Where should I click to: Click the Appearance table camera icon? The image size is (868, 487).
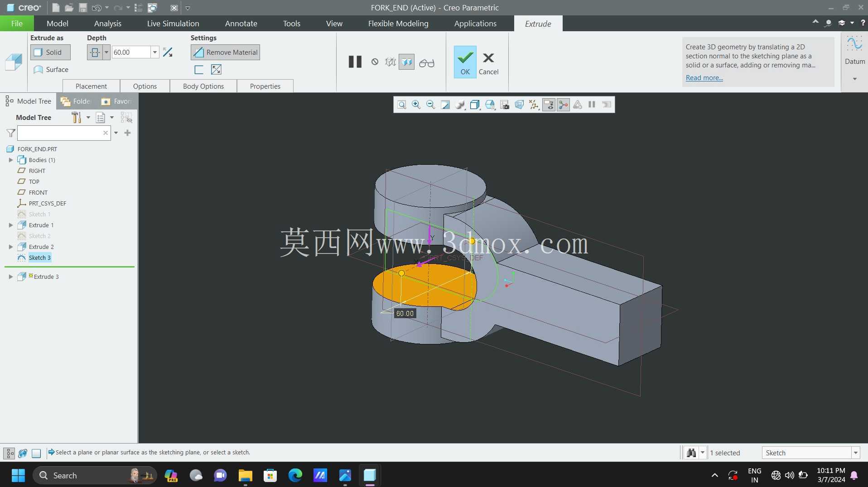coord(505,105)
